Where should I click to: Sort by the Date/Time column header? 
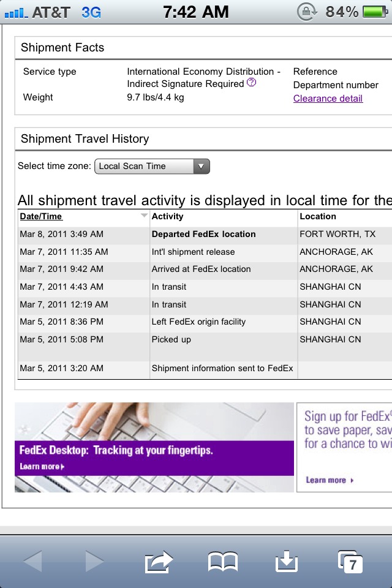[41, 216]
